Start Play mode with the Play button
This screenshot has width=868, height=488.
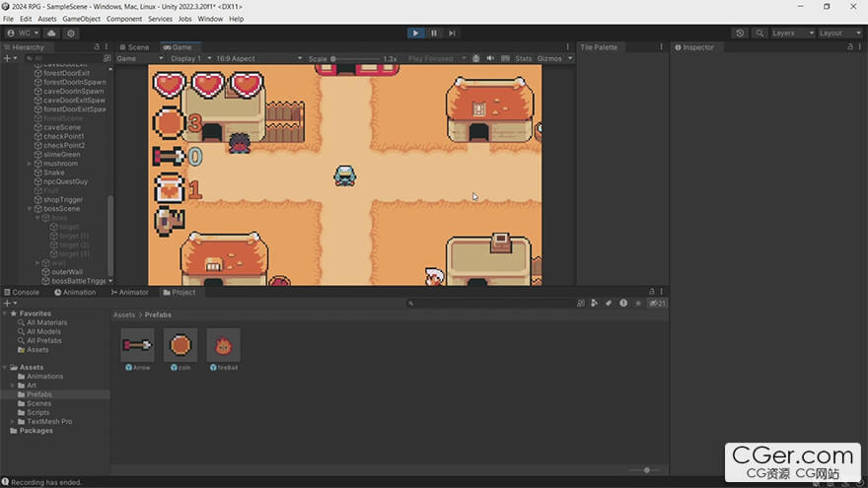pyautogui.click(x=415, y=34)
